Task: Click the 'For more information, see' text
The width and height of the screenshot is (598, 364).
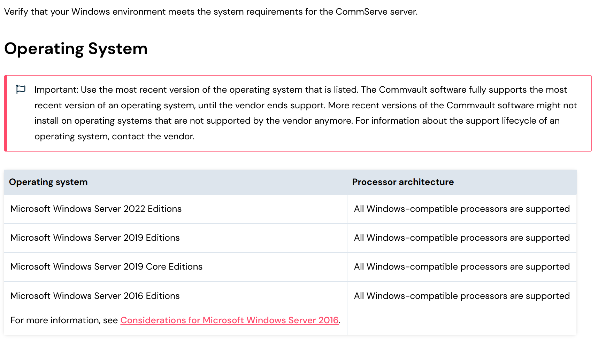Action: tap(64, 320)
